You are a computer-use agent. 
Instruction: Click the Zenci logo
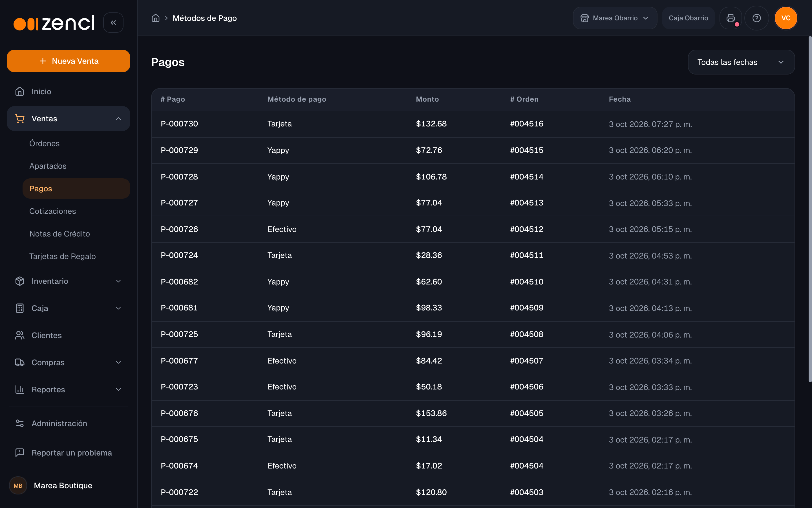tap(54, 23)
